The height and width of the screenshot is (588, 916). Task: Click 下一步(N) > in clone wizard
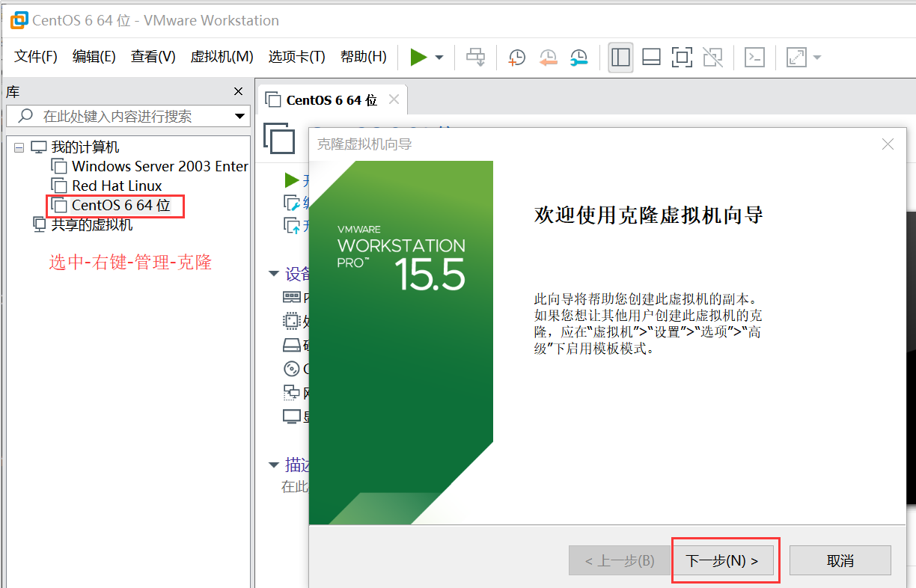[723, 560]
